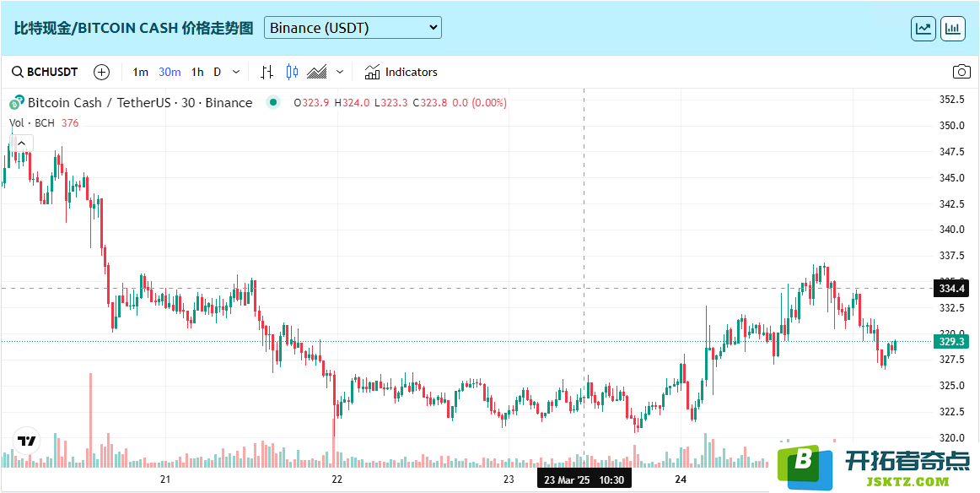The height and width of the screenshot is (493, 980).
Task: Switch to the line chart view icon
Action: pyautogui.click(x=923, y=28)
